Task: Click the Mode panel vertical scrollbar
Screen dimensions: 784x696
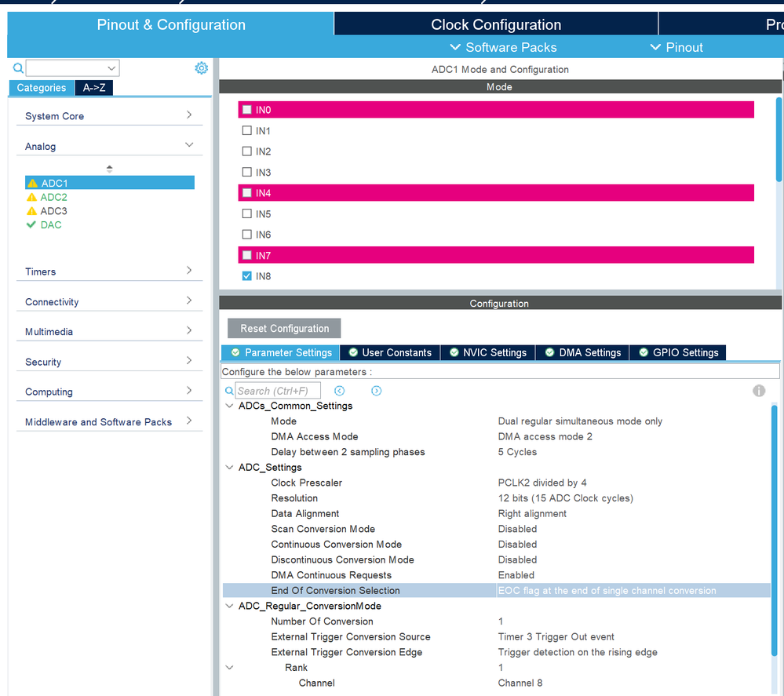Action: click(x=779, y=140)
